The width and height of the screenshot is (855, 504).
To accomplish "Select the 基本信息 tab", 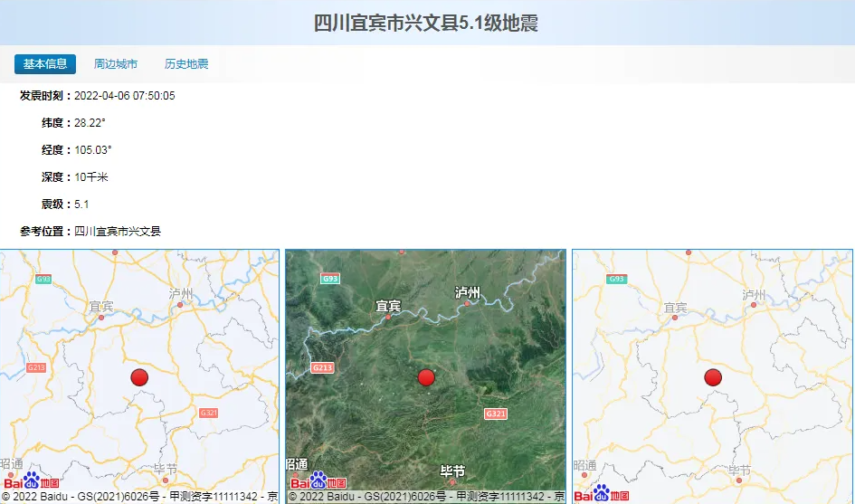I will [x=44, y=64].
